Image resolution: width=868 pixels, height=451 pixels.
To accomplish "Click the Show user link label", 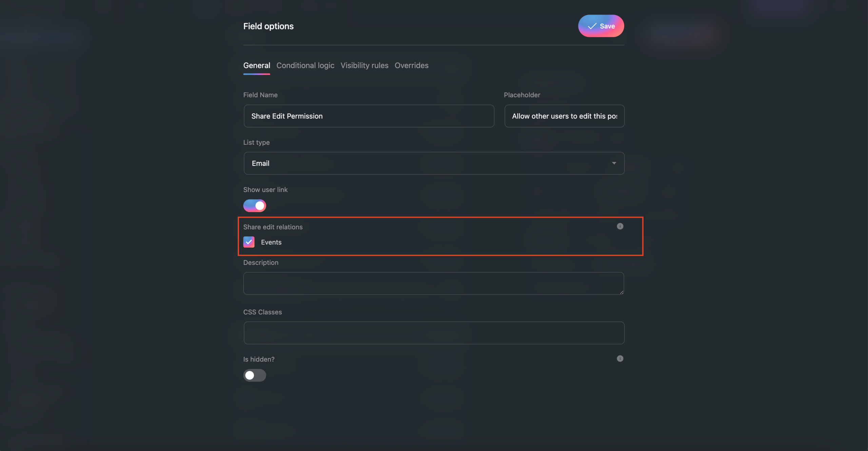I will point(265,190).
